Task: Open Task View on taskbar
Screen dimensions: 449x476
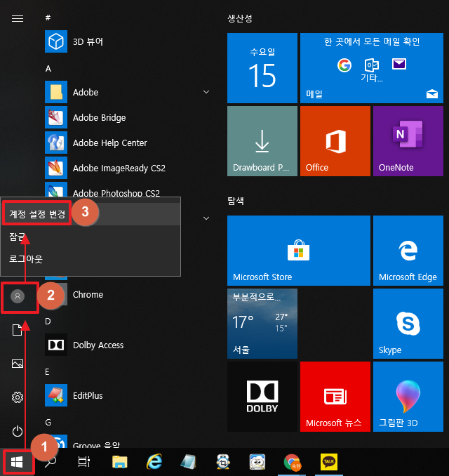Action: tap(83, 462)
